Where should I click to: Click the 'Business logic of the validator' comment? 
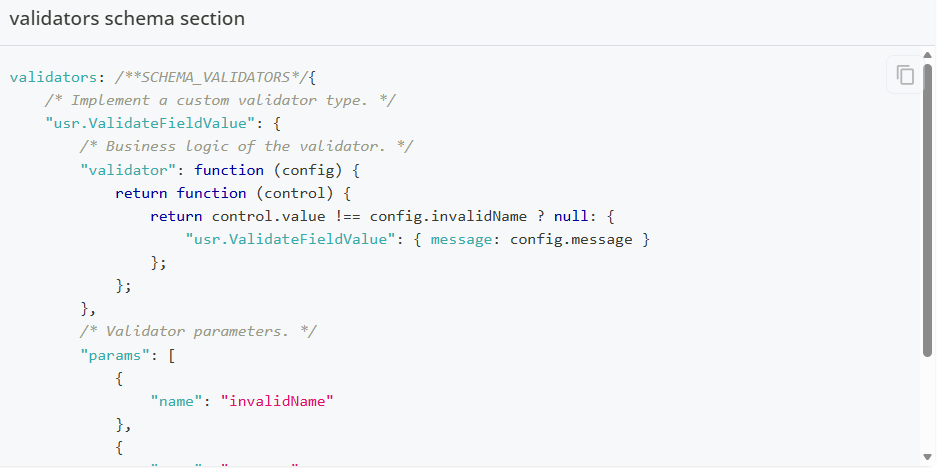coord(247,146)
